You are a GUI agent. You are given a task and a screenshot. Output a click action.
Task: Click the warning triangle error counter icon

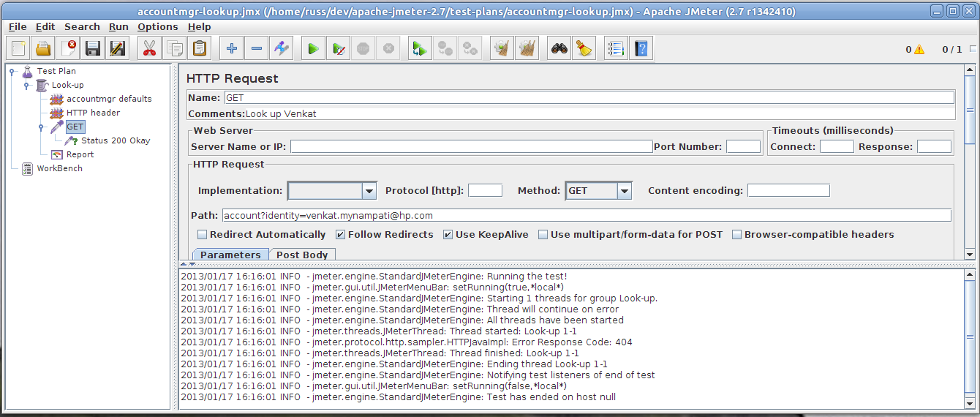919,50
